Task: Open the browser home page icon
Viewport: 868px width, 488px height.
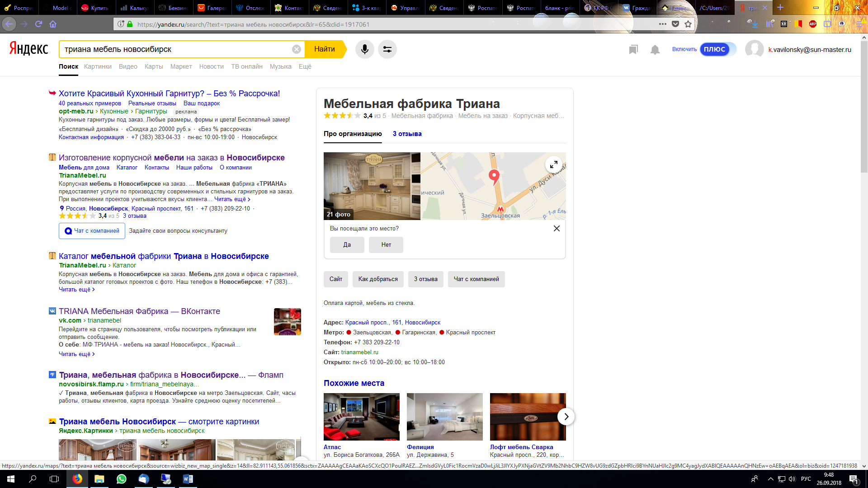Action: click(x=53, y=24)
